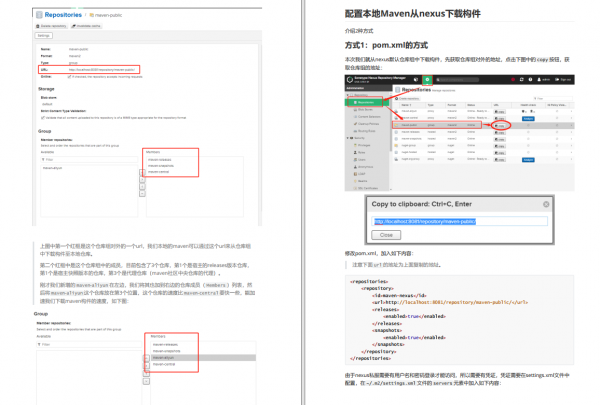Open Cleanup Policies in the sidebar
The width and height of the screenshot is (600, 405).
click(367, 124)
